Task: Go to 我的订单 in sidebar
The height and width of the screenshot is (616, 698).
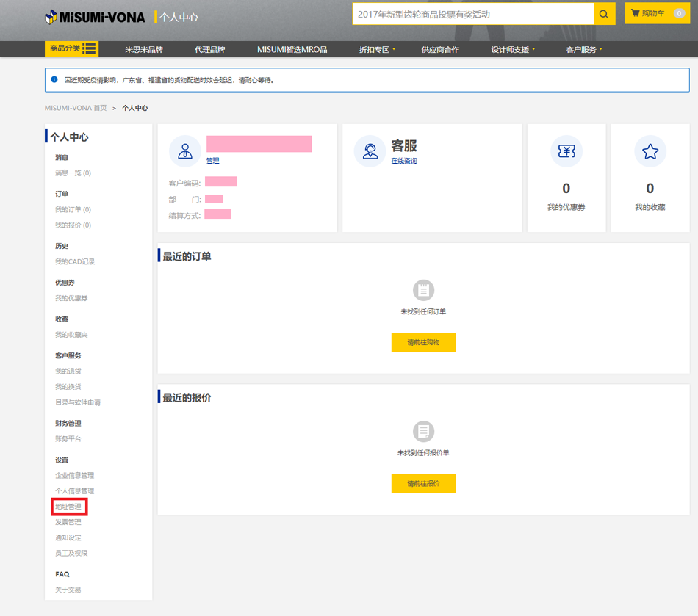Action: pyautogui.click(x=73, y=210)
